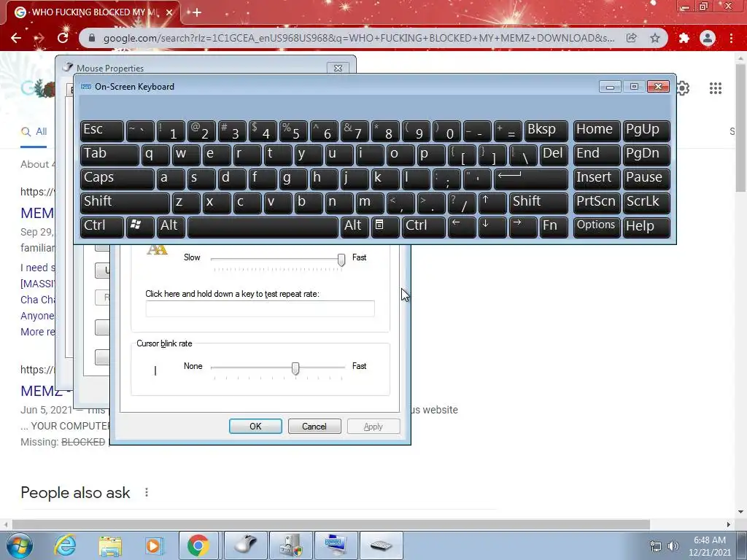Click the PgDn key on On-Screen Keyboard
The height and width of the screenshot is (560, 747).
646,155
